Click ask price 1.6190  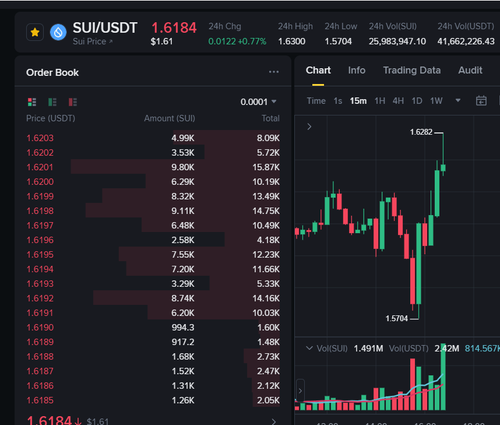[40, 327]
